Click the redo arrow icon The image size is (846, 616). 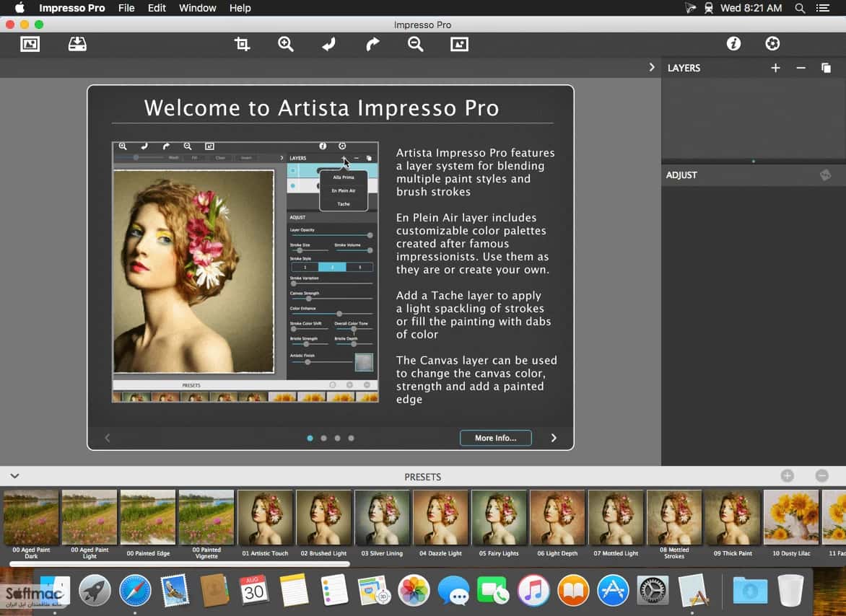(372, 44)
